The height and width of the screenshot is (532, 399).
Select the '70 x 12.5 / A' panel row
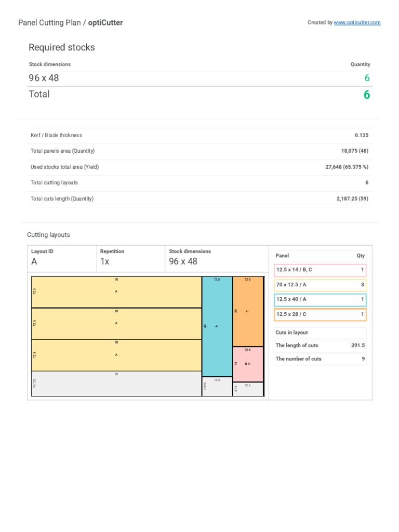click(320, 285)
